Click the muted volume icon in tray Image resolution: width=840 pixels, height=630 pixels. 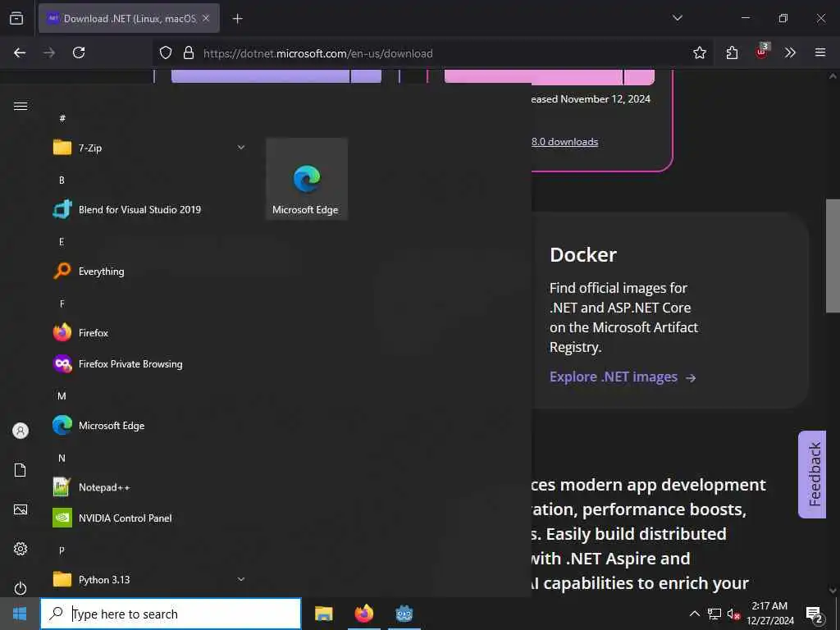click(733, 614)
